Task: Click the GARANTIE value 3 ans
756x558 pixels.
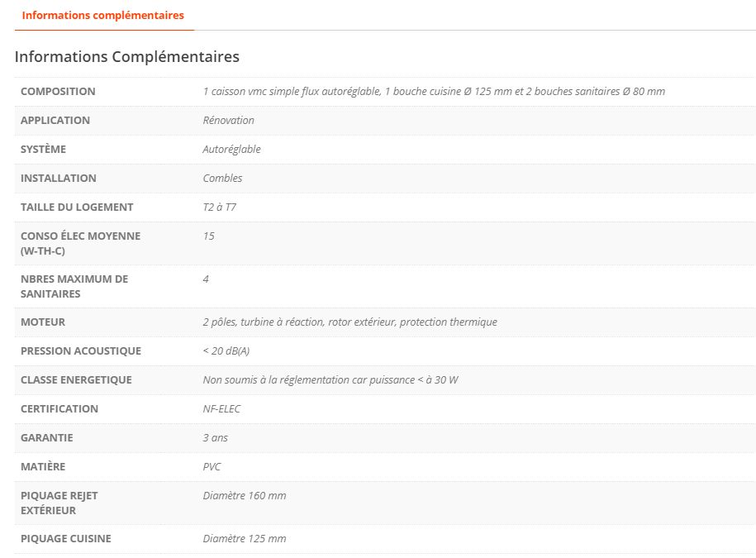Action: 216,438
